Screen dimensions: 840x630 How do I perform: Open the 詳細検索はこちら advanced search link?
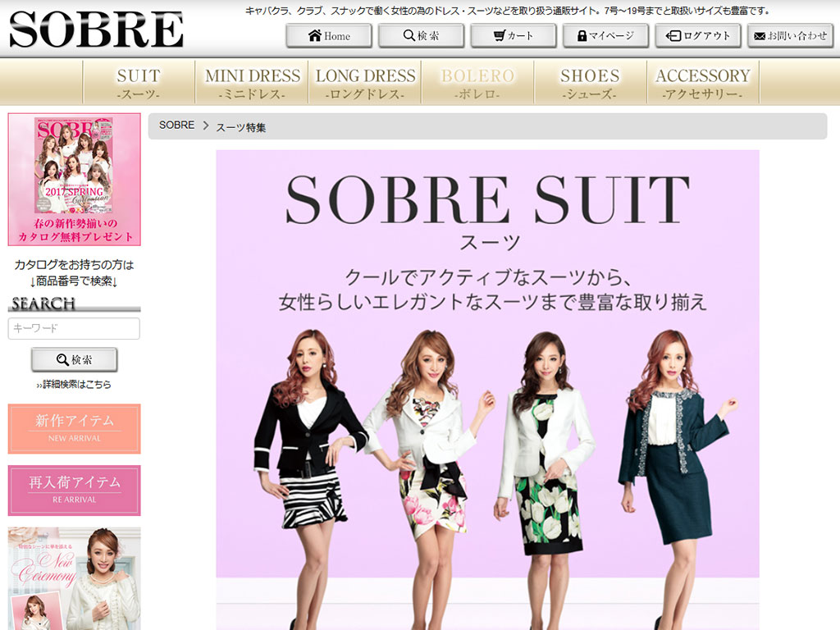tap(74, 384)
